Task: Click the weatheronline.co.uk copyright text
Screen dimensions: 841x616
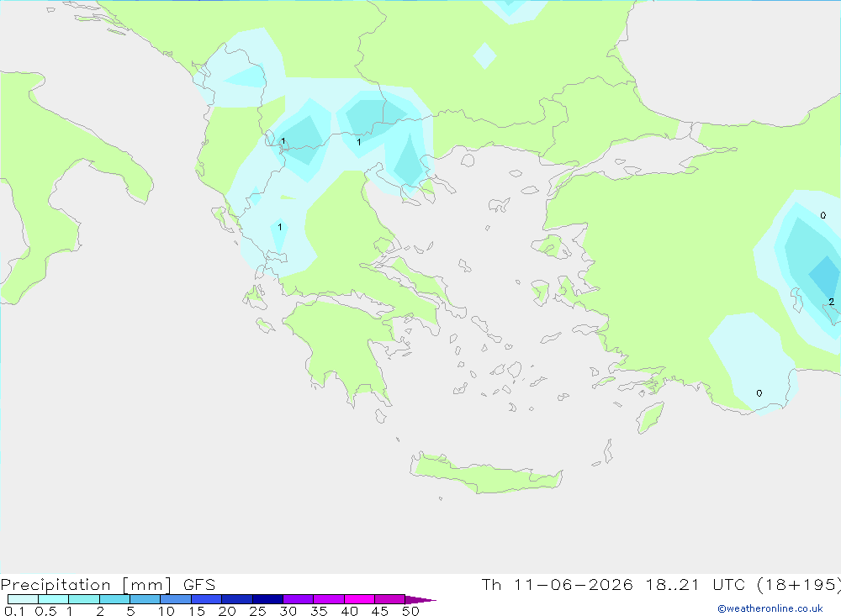Action: pos(770,608)
